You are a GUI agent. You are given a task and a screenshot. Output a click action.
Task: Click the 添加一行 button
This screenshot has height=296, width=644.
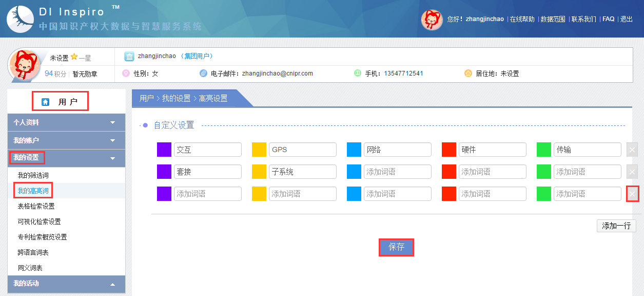pyautogui.click(x=616, y=226)
